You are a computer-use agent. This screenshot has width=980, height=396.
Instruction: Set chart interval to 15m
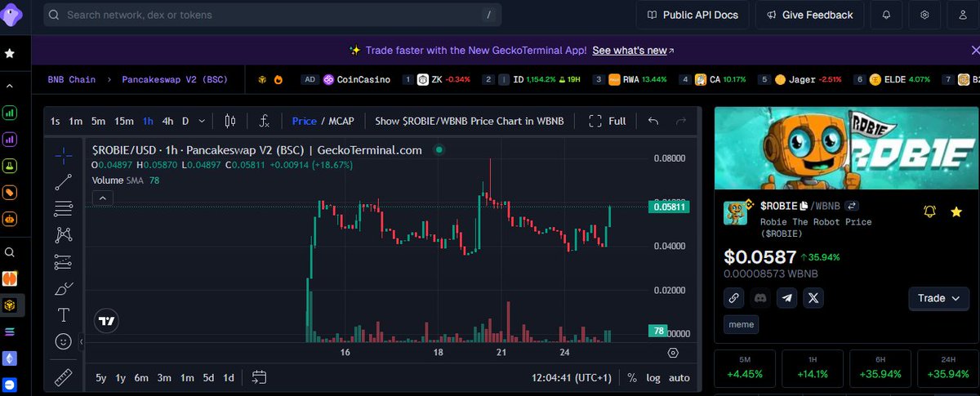pos(124,121)
